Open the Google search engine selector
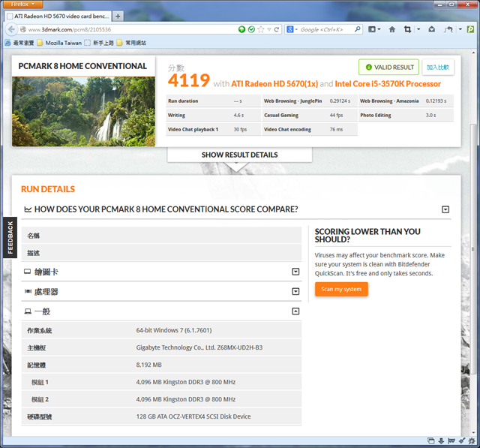Screen dimensions: 480x448 (x=291, y=29)
